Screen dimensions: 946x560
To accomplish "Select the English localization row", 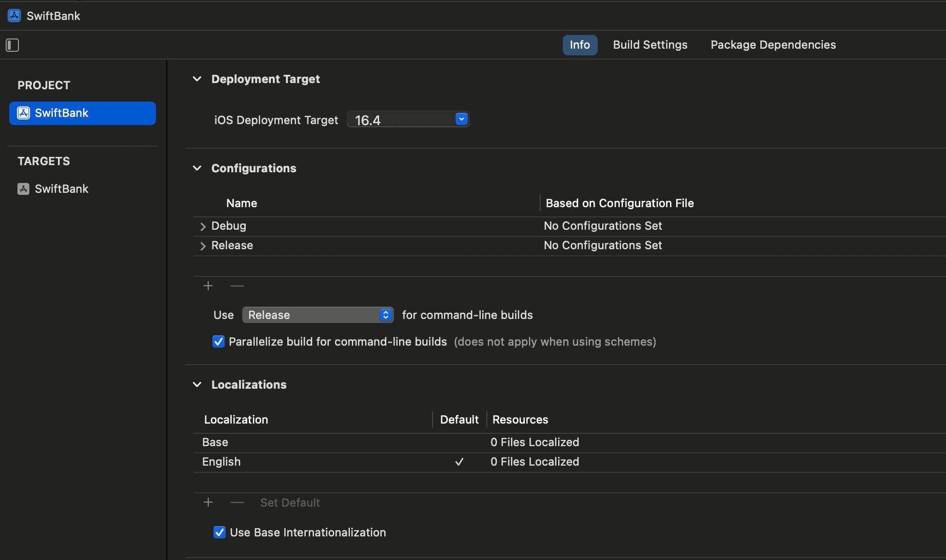I will (569, 462).
